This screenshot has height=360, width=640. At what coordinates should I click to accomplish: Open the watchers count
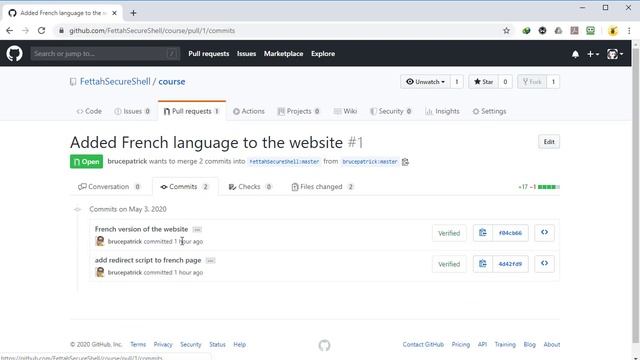coord(457,82)
